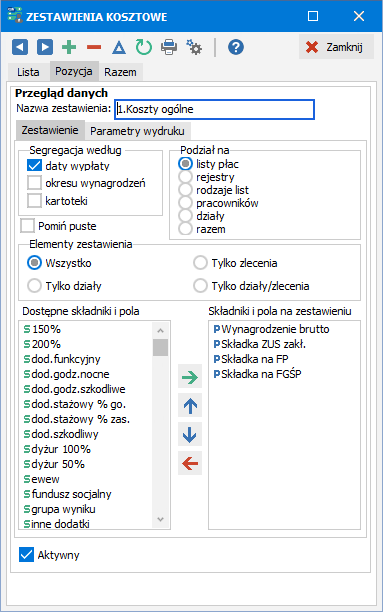The width and height of the screenshot is (383, 612).
Task: Move item up with blue up arrow
Action: 190,406
